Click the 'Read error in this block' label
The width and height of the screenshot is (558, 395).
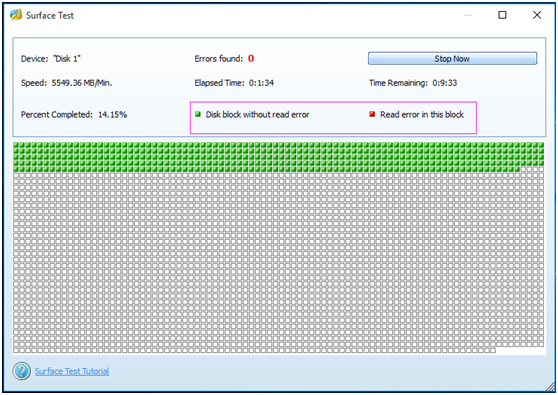422,115
